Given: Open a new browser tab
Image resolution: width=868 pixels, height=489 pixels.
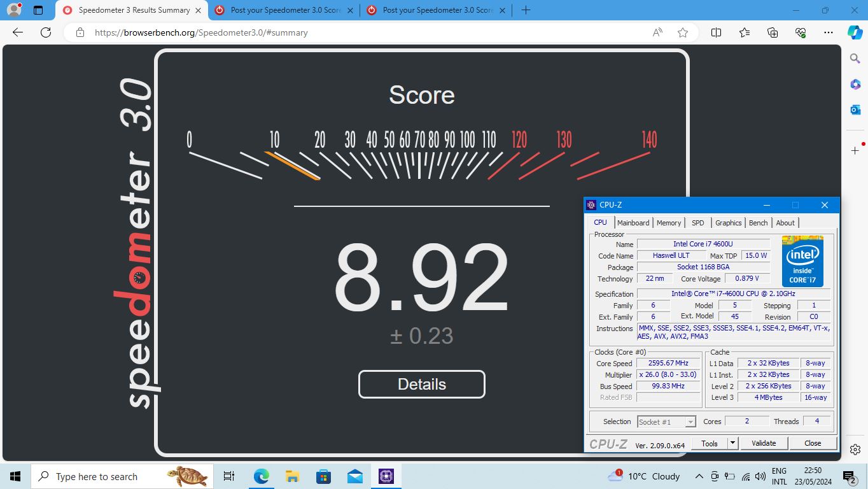Looking at the screenshot, I should pos(526,10).
